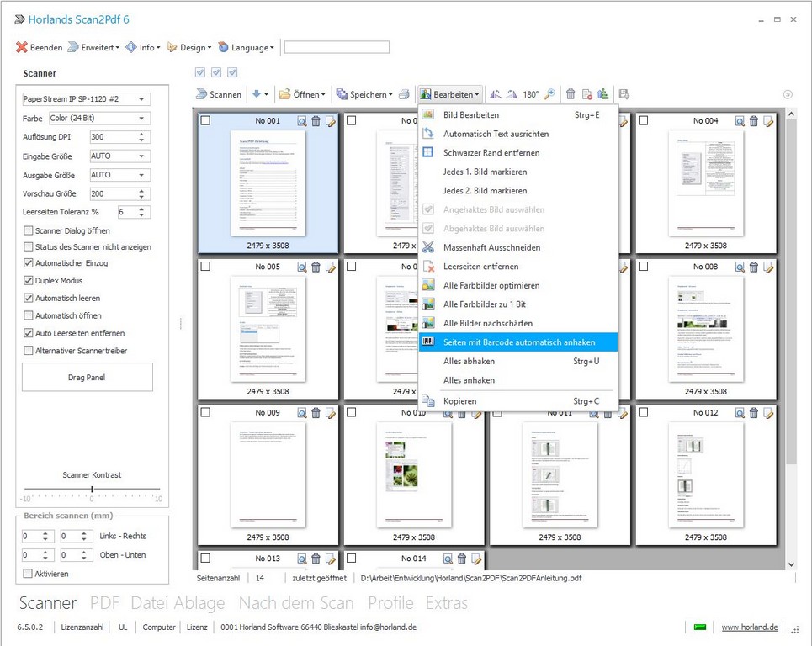This screenshot has height=646, width=812.
Task: Disable the Duplex Modus checkbox
Action: (x=29, y=281)
